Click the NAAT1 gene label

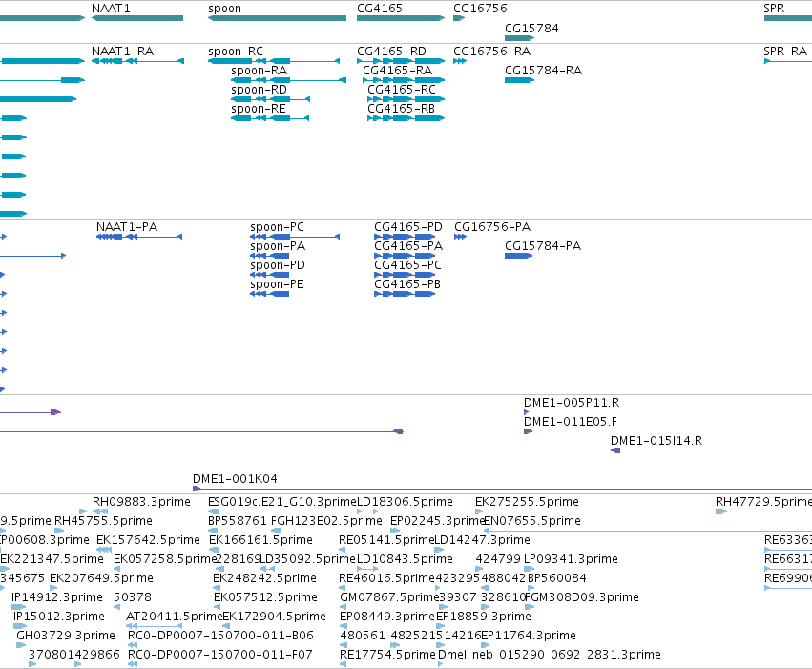click(111, 9)
